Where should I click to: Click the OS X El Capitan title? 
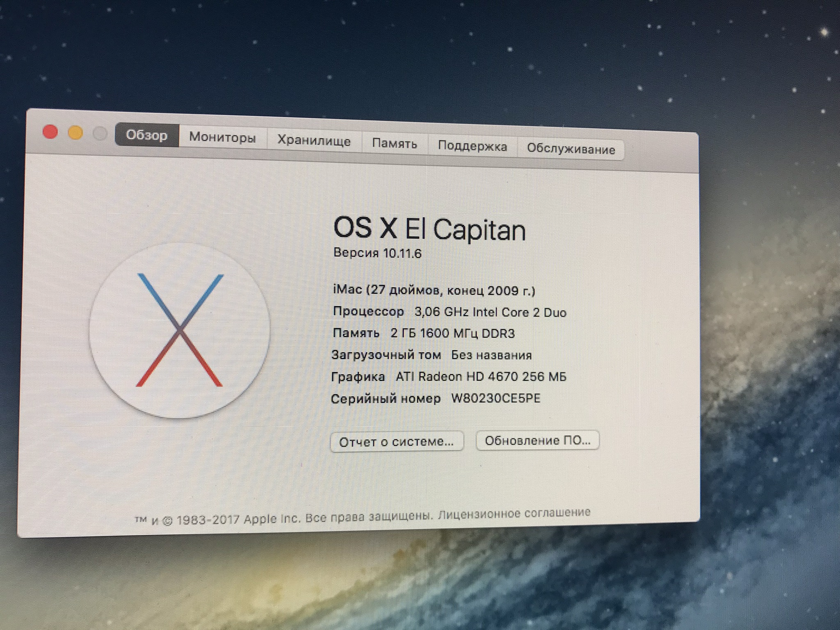[429, 229]
